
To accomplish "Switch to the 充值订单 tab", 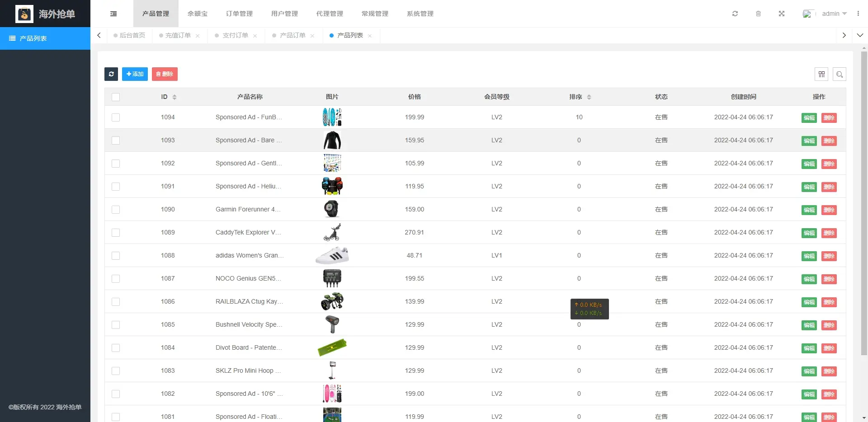I will point(178,35).
